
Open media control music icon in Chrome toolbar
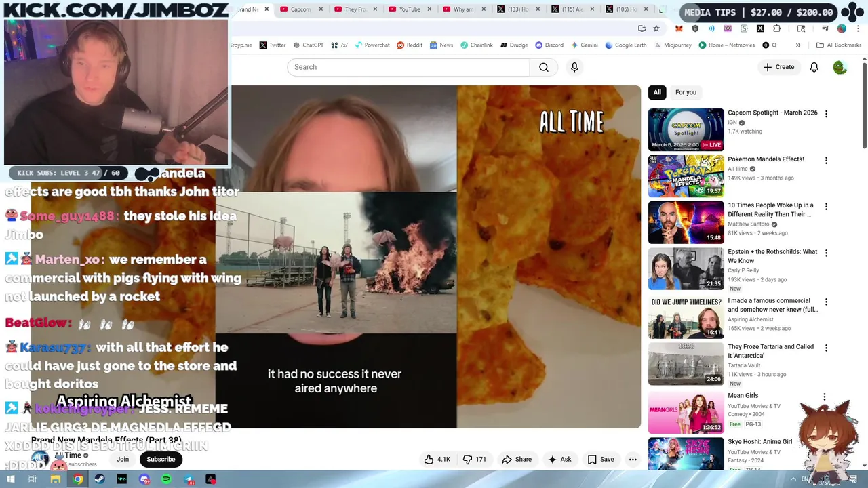[x=825, y=28]
